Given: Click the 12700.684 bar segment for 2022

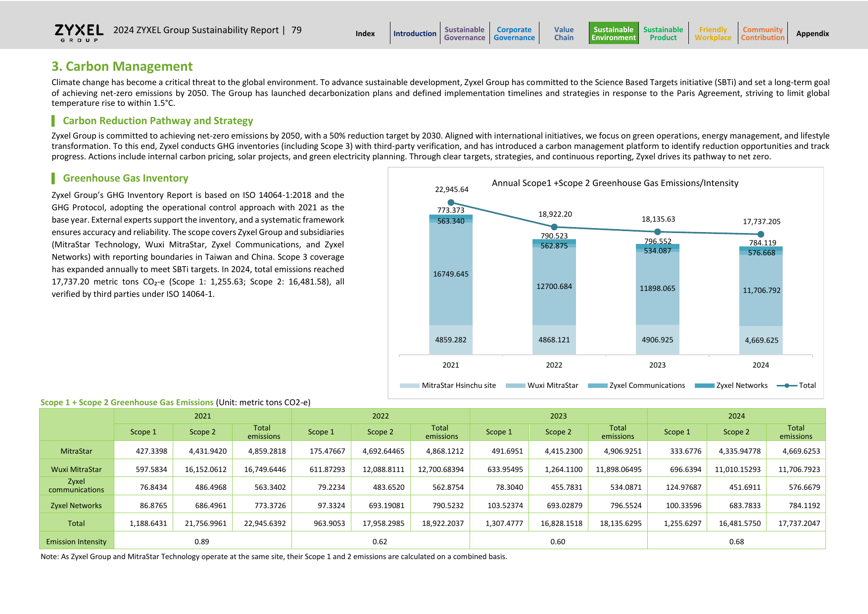Looking at the screenshot, I should tap(554, 286).
